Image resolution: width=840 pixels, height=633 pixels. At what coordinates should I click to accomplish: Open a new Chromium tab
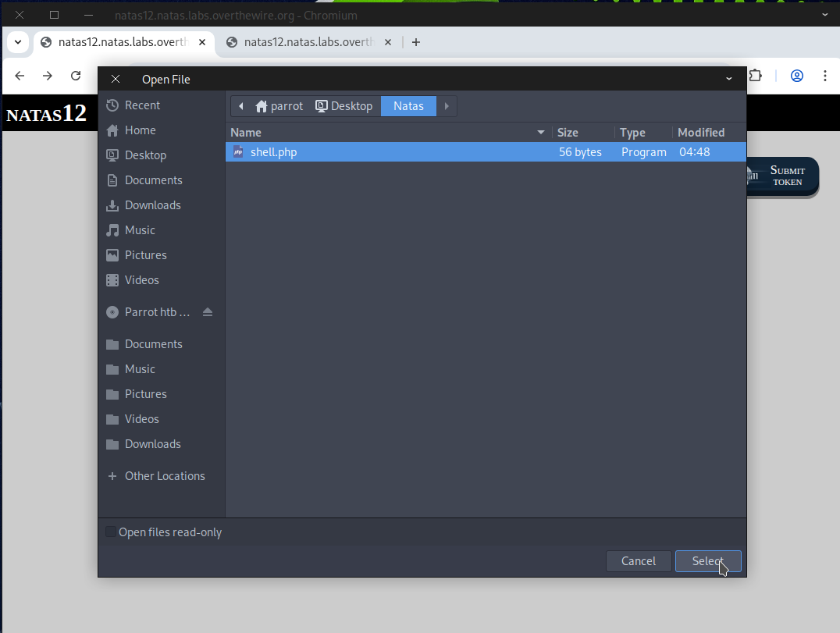coord(416,42)
